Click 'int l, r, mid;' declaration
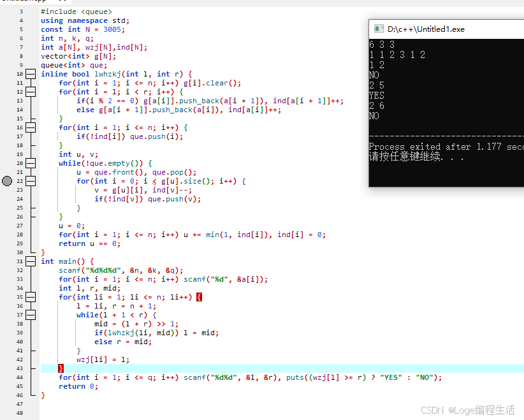The width and height of the screenshot is (524, 420). (x=89, y=288)
